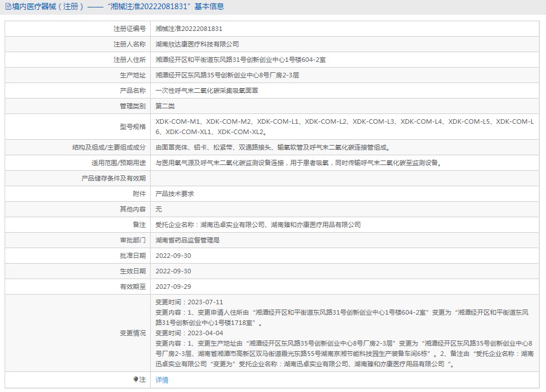The image size is (546, 392).
Task: Click the 有效期至 date 2027-09-29
Action: pos(173,287)
